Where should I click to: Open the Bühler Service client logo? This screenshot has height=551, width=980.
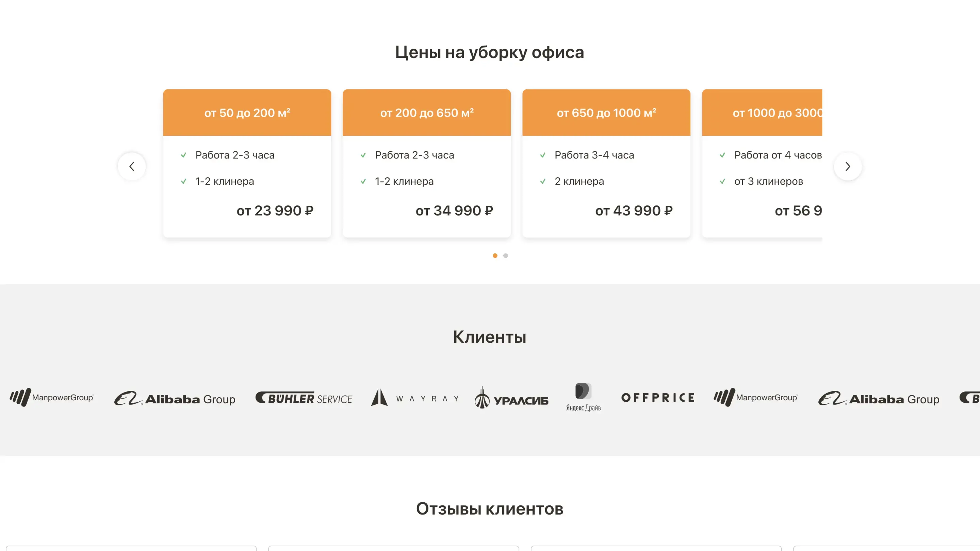coord(304,398)
